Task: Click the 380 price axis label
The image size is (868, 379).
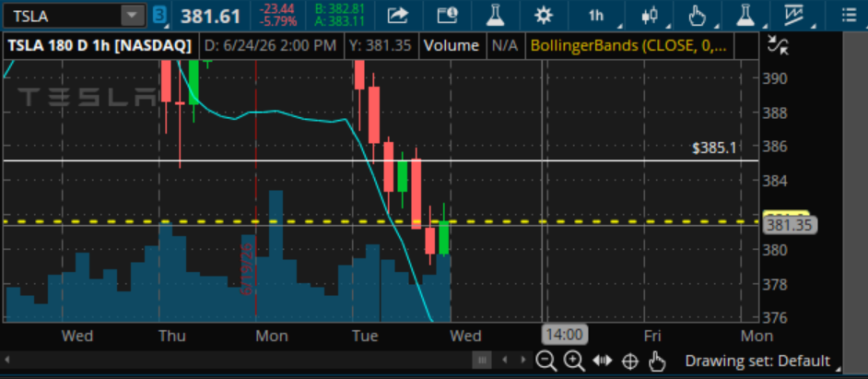Action: (775, 250)
